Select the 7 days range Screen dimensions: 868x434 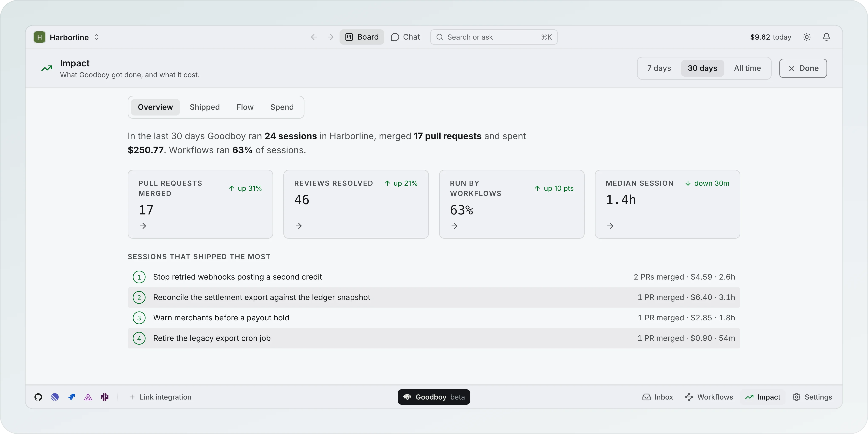[659, 68]
